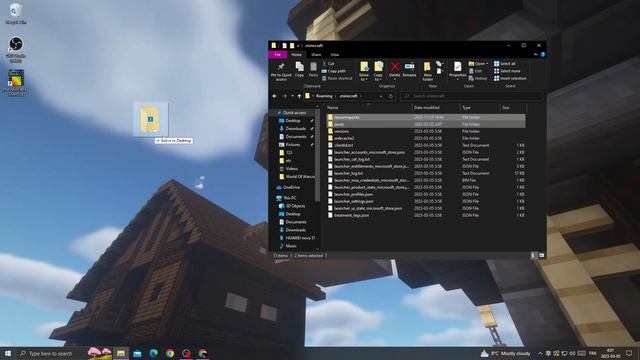The height and width of the screenshot is (360, 640).
Task: Open the recent locations dropdown arrow
Action: (x=292, y=96)
